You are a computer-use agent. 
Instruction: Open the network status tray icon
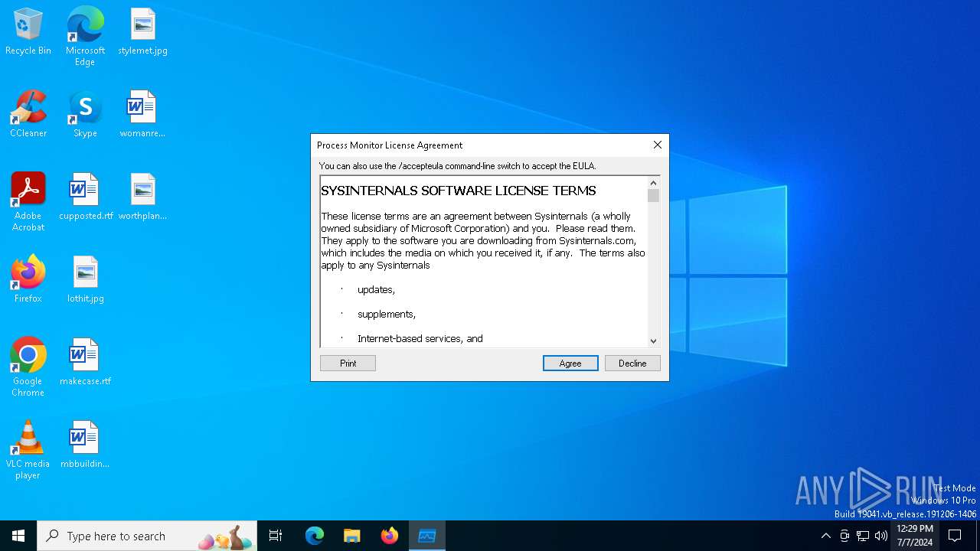863,536
